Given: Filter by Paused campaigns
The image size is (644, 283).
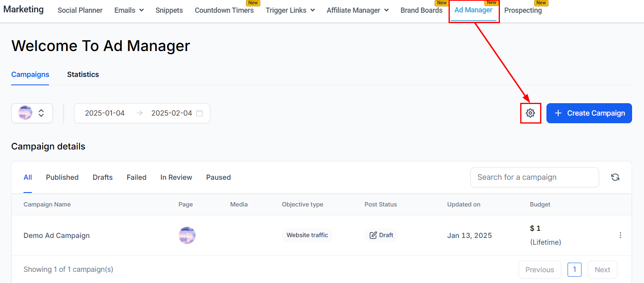Looking at the screenshot, I should click(x=219, y=177).
